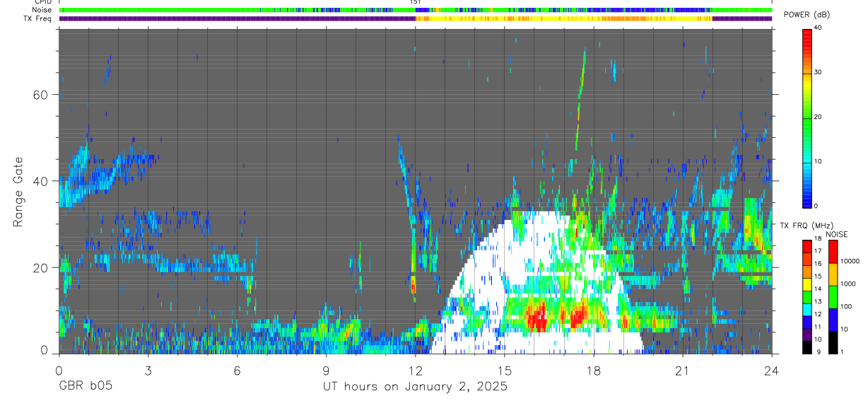Viewport: 868px width, 401px height.
Task: Click the 15 MHz tick on TX FRQ legend
Action: point(818,277)
